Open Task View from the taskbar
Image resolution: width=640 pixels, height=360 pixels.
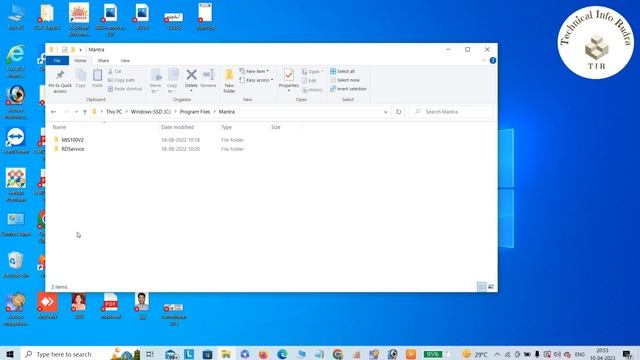[150, 354]
